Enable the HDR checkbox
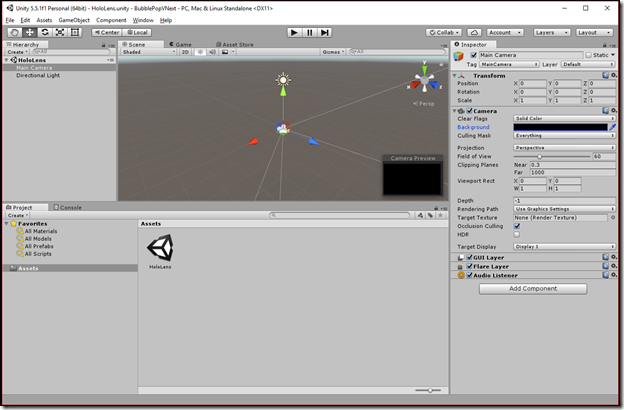This screenshot has width=624, height=410. (x=517, y=234)
